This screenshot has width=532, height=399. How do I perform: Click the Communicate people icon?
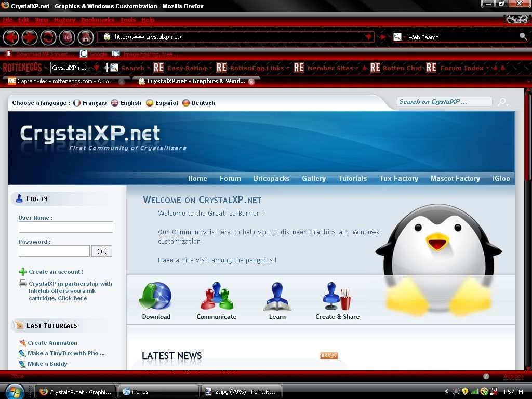coord(216,296)
